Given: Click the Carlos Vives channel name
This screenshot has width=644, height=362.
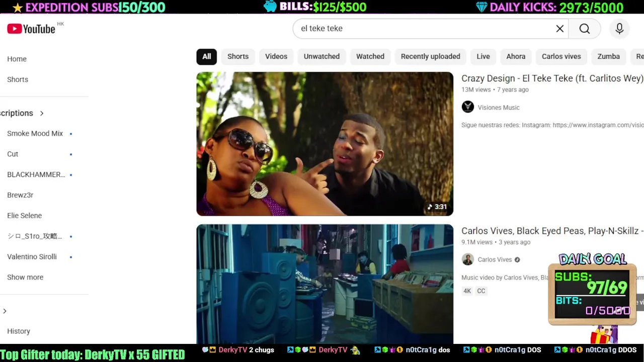Looking at the screenshot, I should (495, 260).
